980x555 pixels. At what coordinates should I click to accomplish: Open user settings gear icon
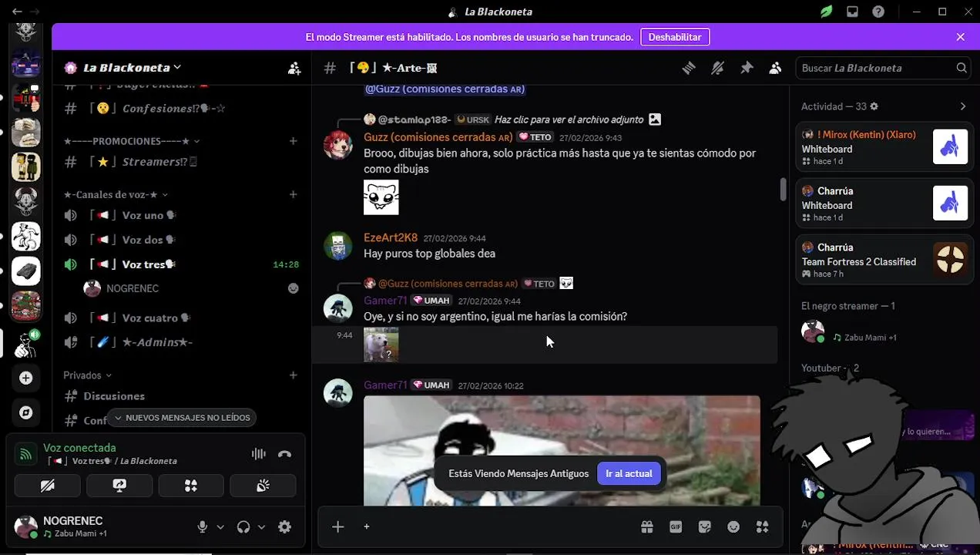pyautogui.click(x=285, y=526)
